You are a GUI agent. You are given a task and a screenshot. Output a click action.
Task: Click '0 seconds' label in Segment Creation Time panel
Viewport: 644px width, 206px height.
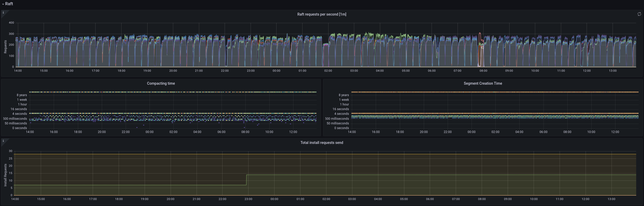click(342, 128)
